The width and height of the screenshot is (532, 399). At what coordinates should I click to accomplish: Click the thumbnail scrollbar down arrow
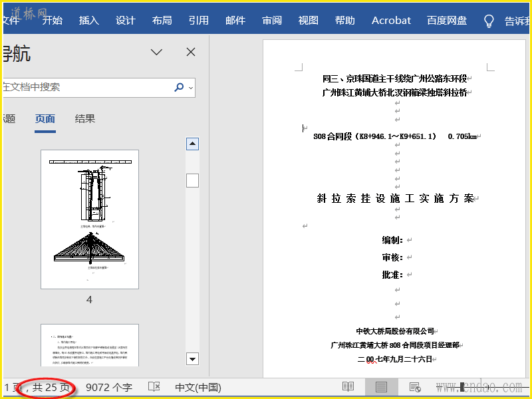coord(192,359)
